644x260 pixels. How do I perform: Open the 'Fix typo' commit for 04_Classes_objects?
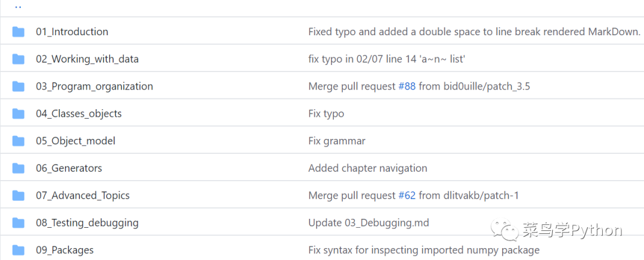(x=326, y=114)
